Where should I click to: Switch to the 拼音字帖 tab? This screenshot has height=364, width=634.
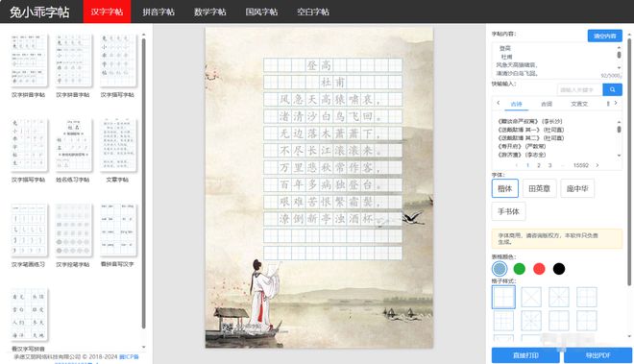click(158, 12)
